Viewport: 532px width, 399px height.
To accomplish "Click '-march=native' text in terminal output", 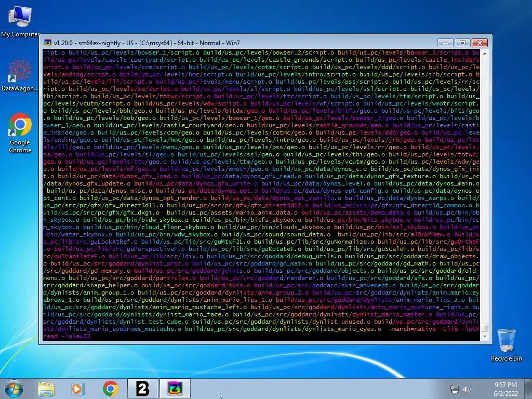I will pos(412,329).
